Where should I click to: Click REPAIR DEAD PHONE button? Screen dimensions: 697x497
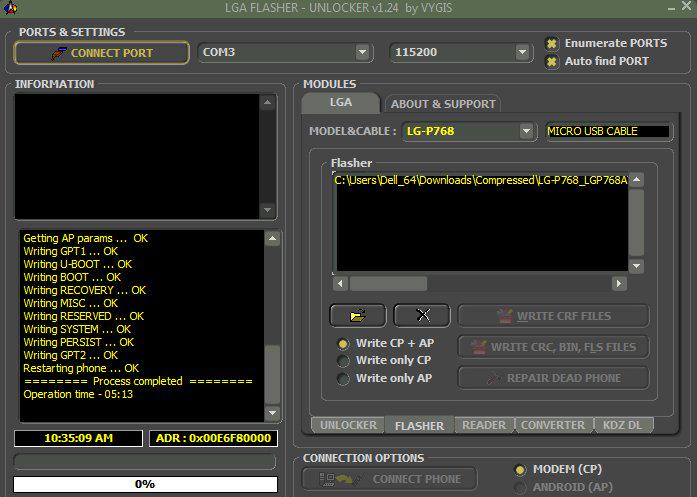coord(553,378)
